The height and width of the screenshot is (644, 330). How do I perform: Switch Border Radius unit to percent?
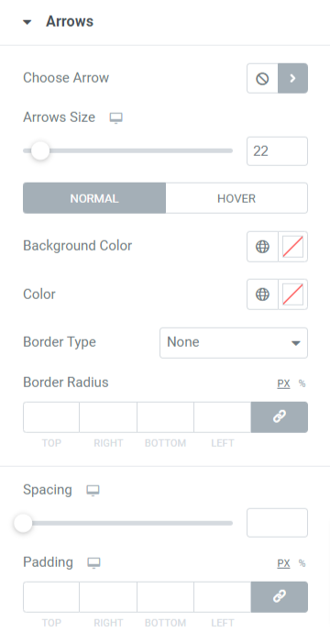302,383
